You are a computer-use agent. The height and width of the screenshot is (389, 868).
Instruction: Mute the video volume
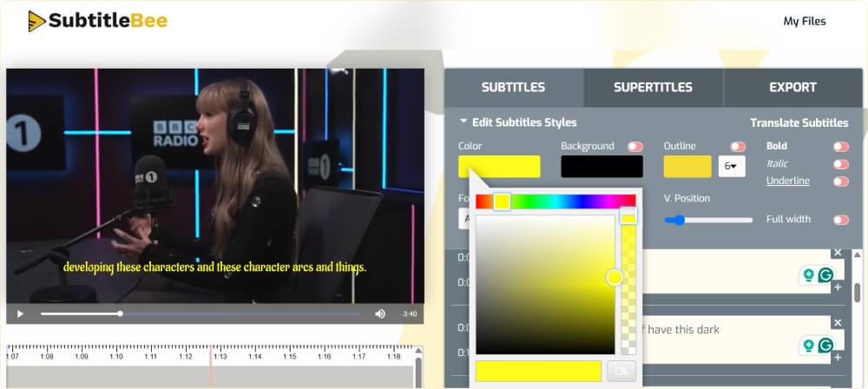pos(379,313)
